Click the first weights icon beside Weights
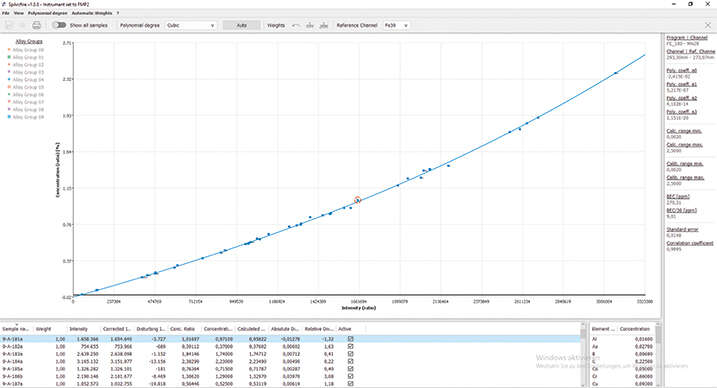The image size is (717, 388). coord(296,25)
